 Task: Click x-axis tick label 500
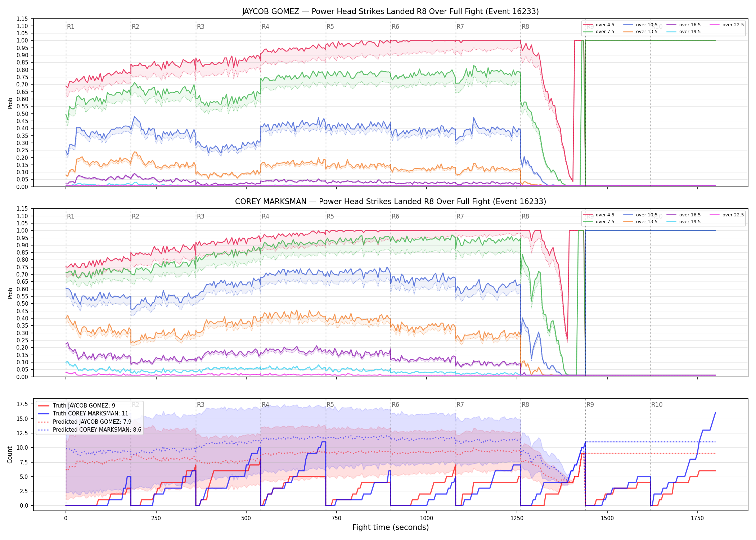click(x=246, y=518)
